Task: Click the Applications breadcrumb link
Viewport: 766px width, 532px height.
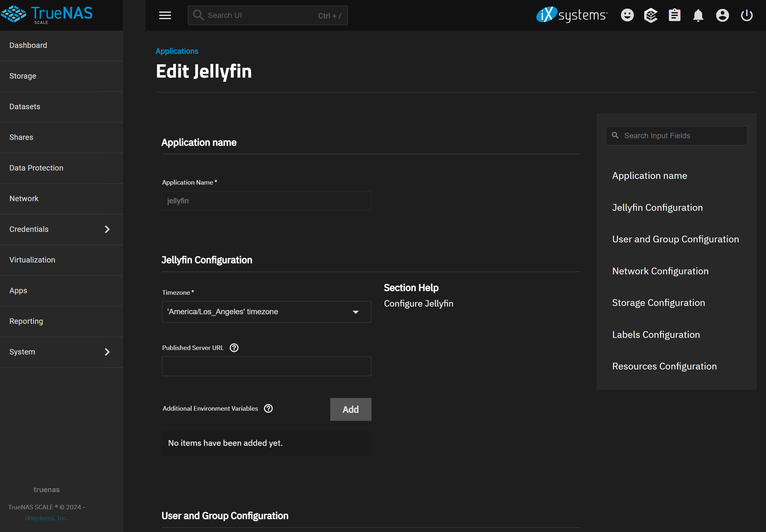Action: tap(177, 51)
